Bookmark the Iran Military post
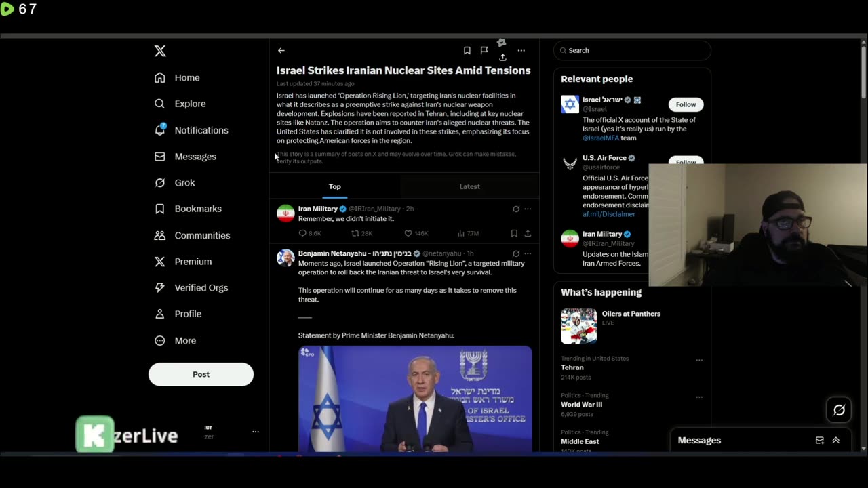 (514, 233)
